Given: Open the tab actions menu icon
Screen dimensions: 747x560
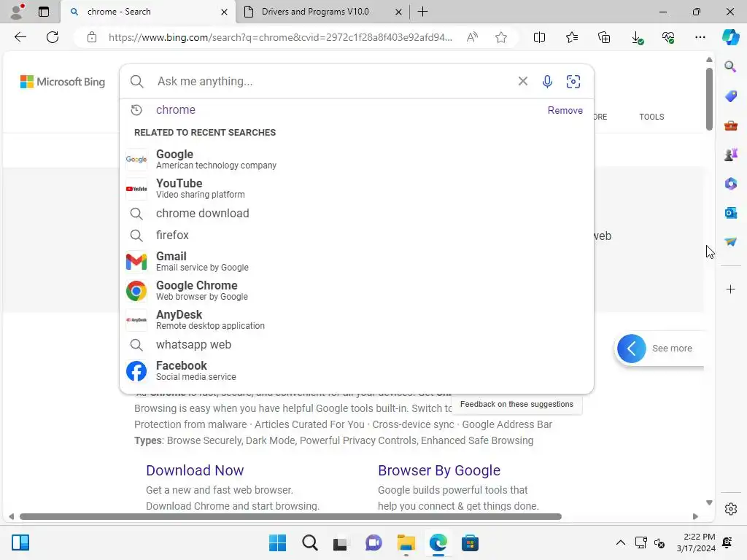Looking at the screenshot, I should pyautogui.click(x=44, y=12).
